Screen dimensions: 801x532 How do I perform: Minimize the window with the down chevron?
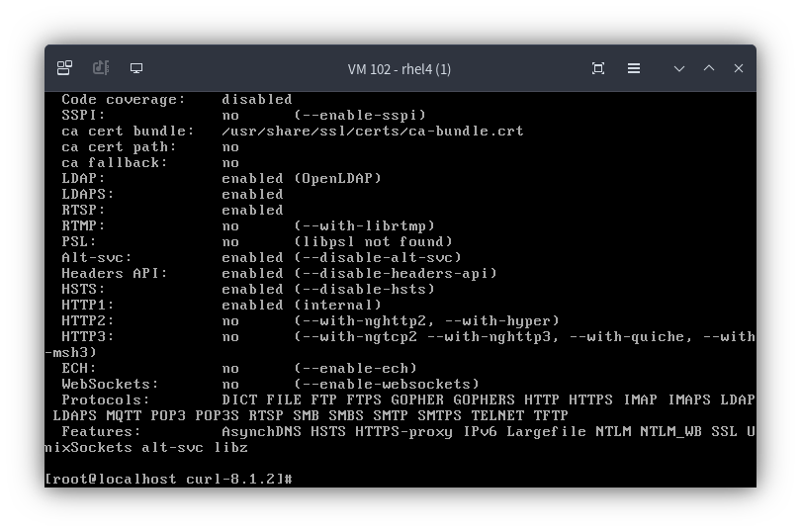679,68
